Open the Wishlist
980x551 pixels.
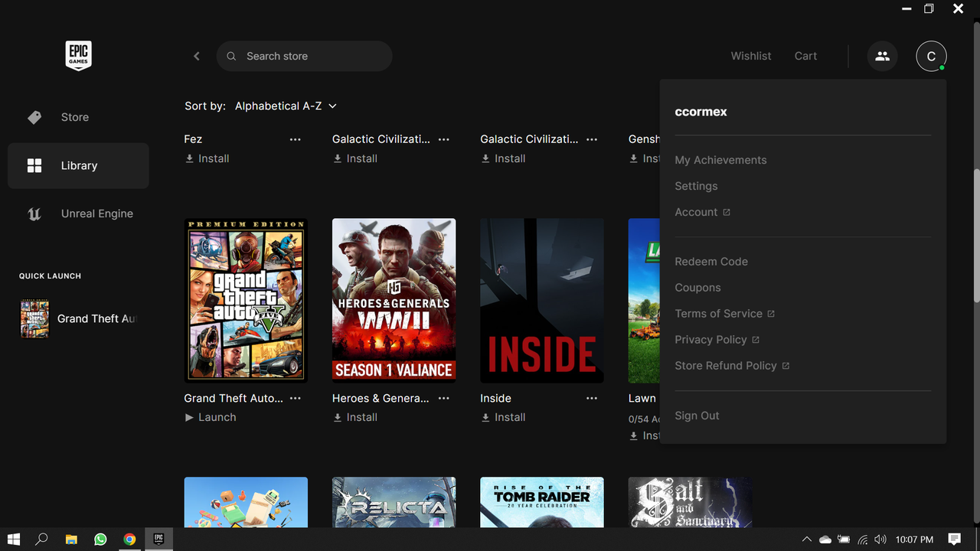[x=751, y=56]
